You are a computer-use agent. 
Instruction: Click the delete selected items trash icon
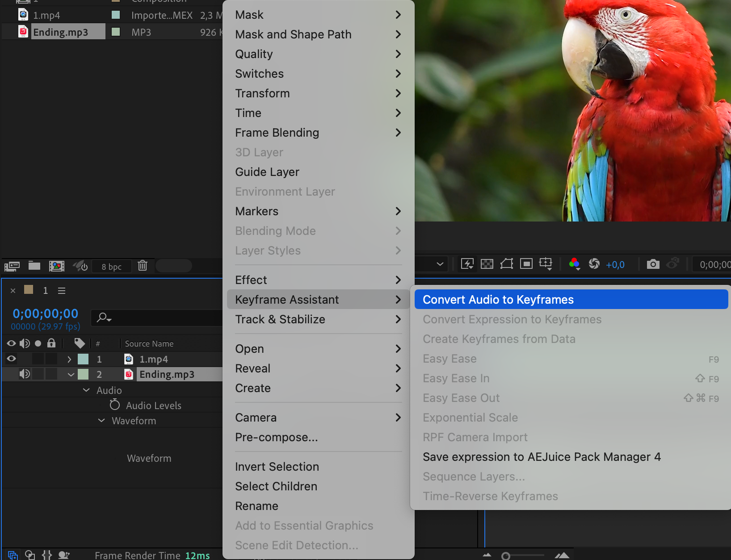143,266
